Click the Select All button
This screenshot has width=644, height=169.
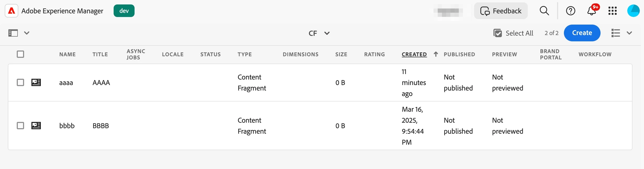(x=513, y=33)
